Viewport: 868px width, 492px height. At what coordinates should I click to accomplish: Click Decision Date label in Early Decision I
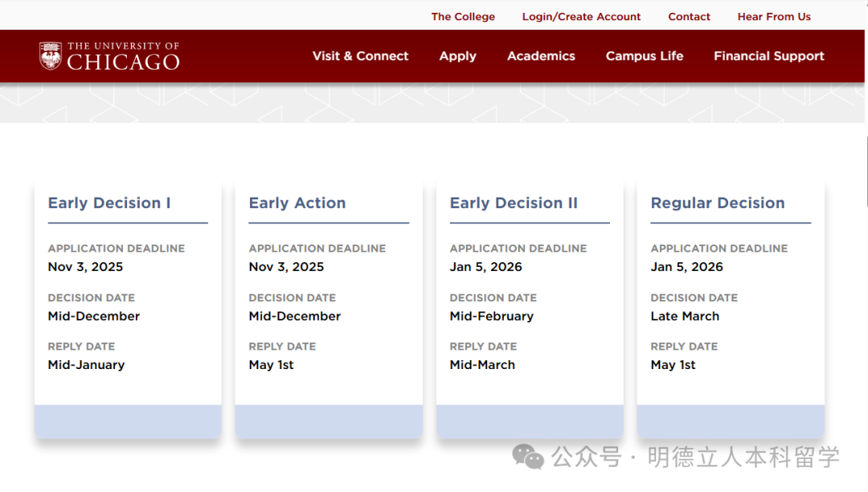click(92, 297)
